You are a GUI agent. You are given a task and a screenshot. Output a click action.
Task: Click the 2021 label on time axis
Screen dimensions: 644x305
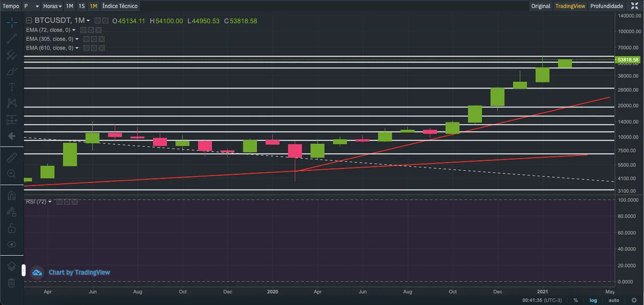point(542,291)
